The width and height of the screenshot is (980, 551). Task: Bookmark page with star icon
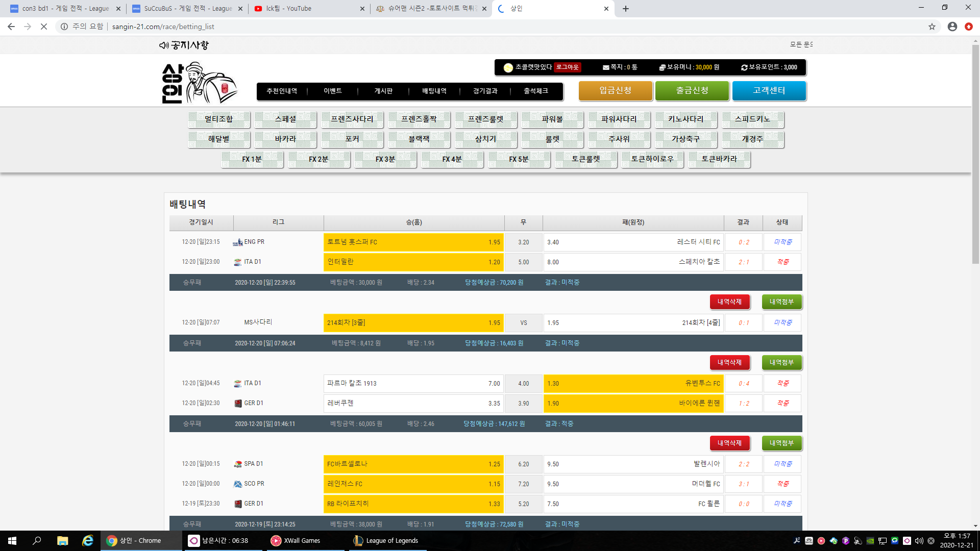point(932,27)
